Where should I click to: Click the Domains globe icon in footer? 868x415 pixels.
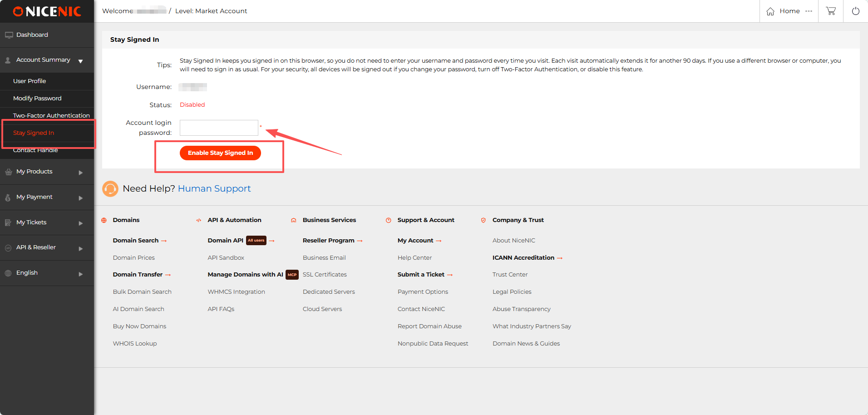pyautogui.click(x=104, y=220)
